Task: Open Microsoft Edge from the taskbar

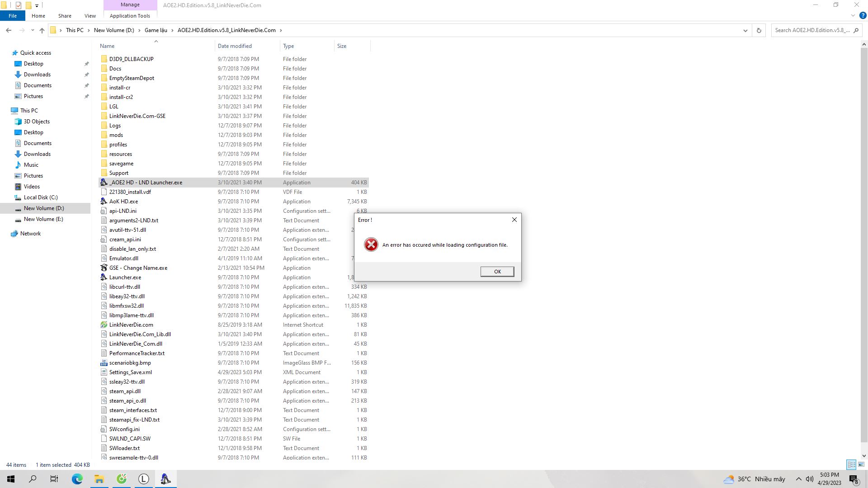Action: pos(77,479)
